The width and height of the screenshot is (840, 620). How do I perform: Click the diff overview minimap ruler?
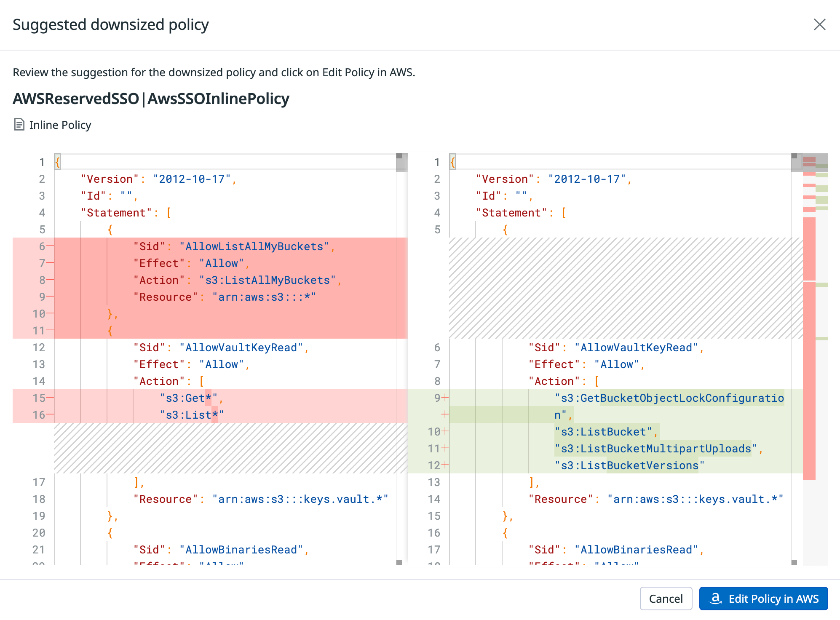point(815,359)
